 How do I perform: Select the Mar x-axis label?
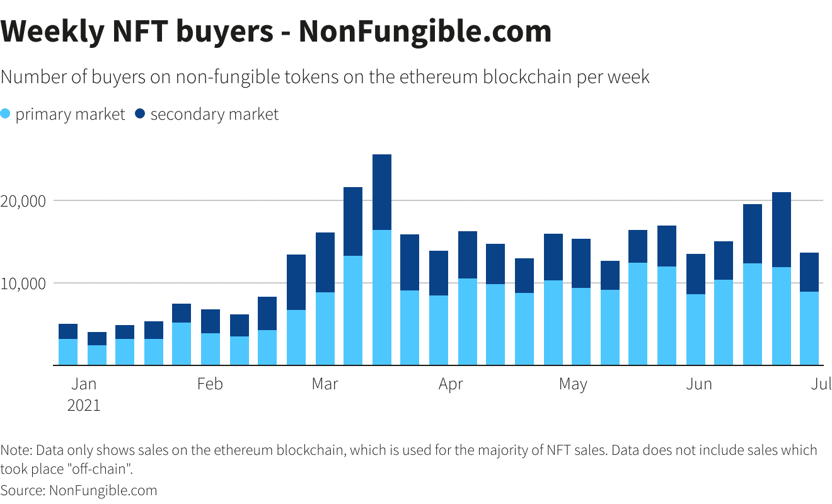(x=325, y=384)
